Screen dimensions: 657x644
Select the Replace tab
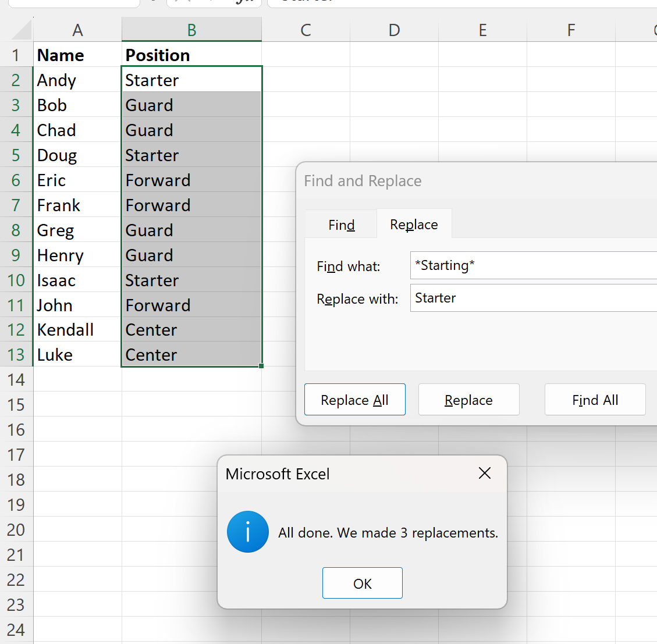[414, 224]
